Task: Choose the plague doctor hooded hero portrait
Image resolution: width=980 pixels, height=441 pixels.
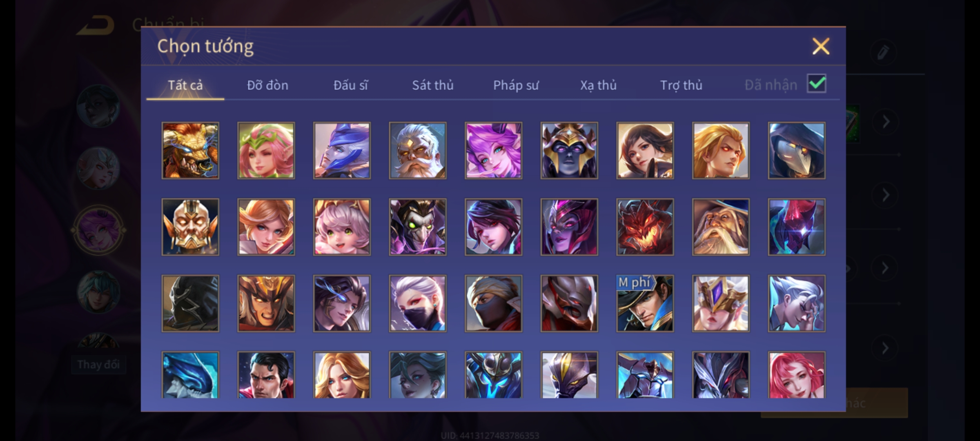Action: coord(796,150)
